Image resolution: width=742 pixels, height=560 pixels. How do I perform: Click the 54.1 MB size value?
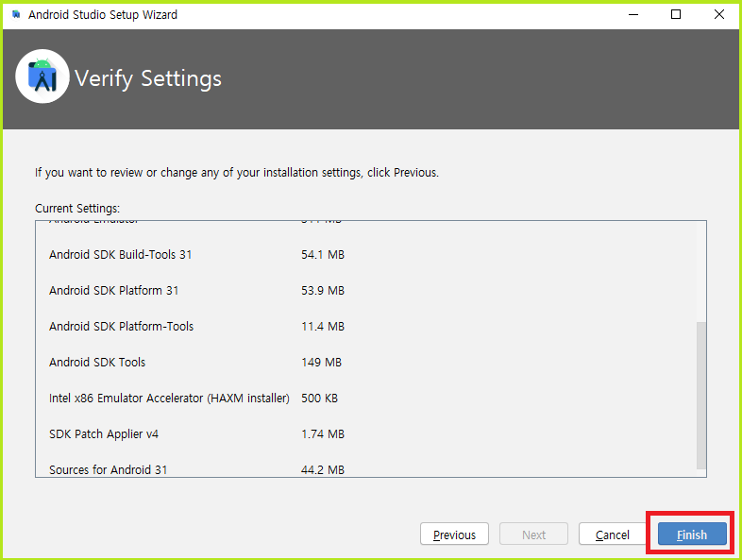click(323, 255)
